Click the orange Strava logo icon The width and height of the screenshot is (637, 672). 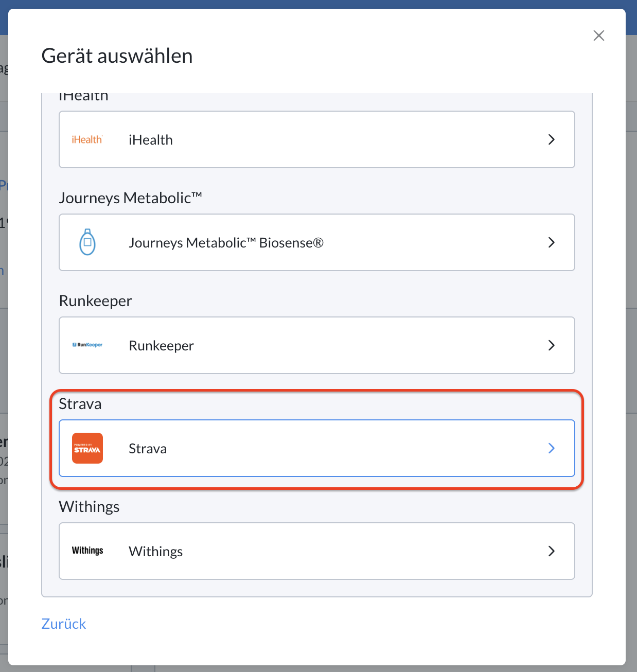pyautogui.click(x=87, y=448)
